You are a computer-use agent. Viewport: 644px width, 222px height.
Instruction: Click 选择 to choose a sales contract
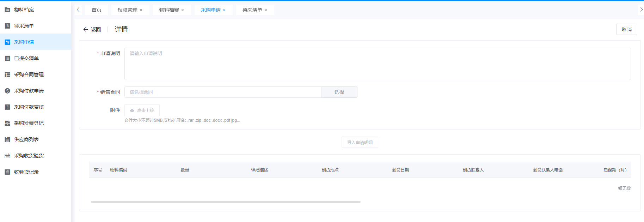click(339, 92)
